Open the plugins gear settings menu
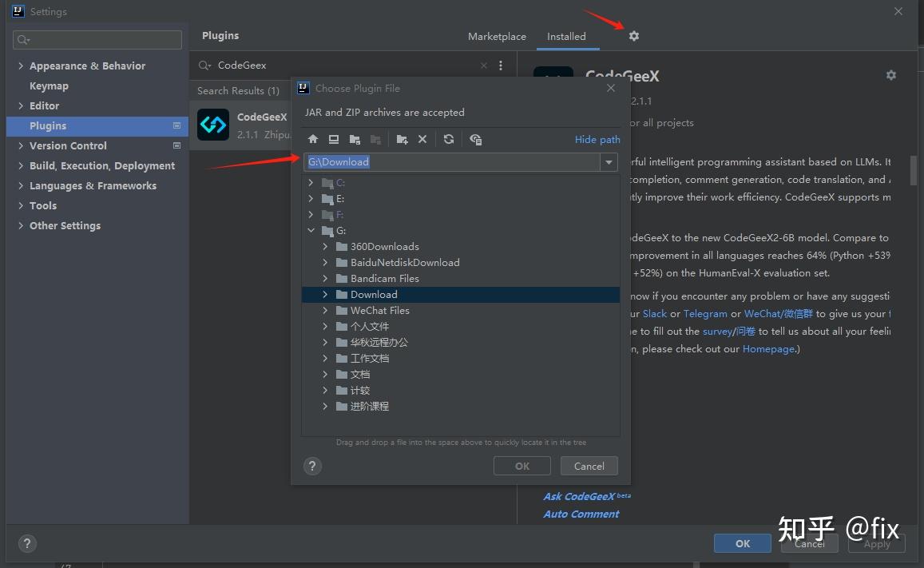Screen dimensions: 924x568 (x=633, y=36)
